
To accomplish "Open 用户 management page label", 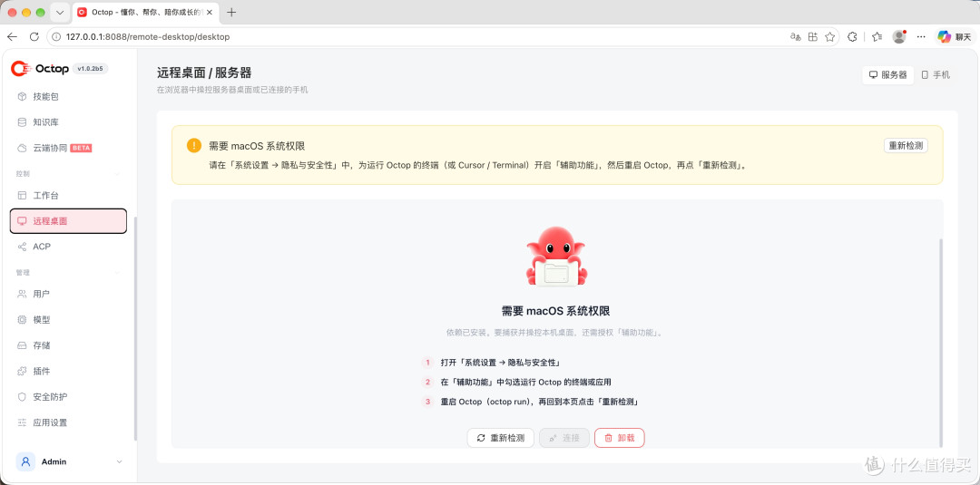I will pyautogui.click(x=41, y=294).
